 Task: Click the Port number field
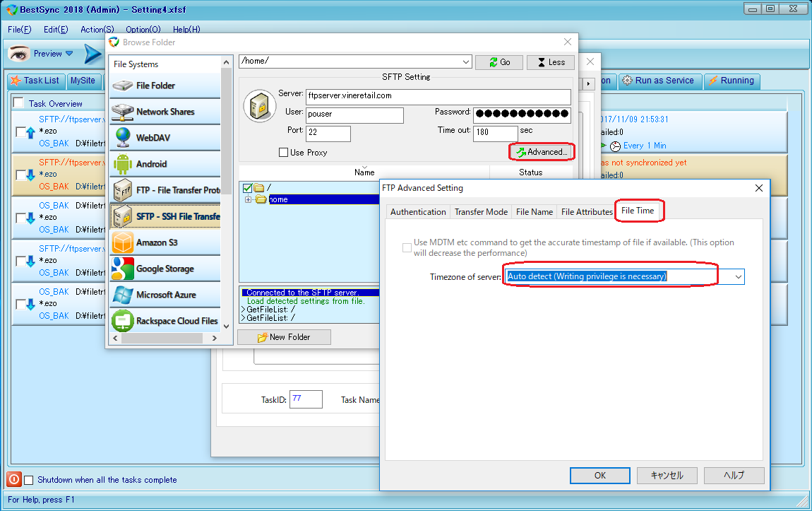pyautogui.click(x=328, y=133)
